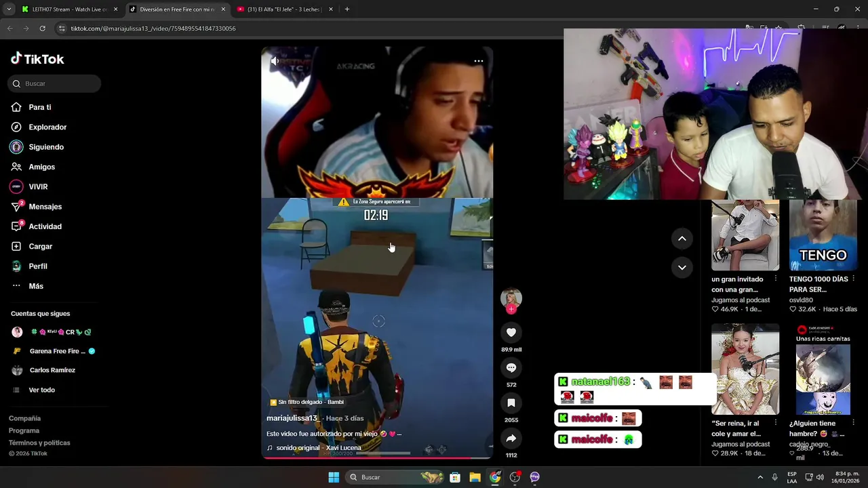Open 'Ser reina' video thumbnail

click(x=745, y=369)
